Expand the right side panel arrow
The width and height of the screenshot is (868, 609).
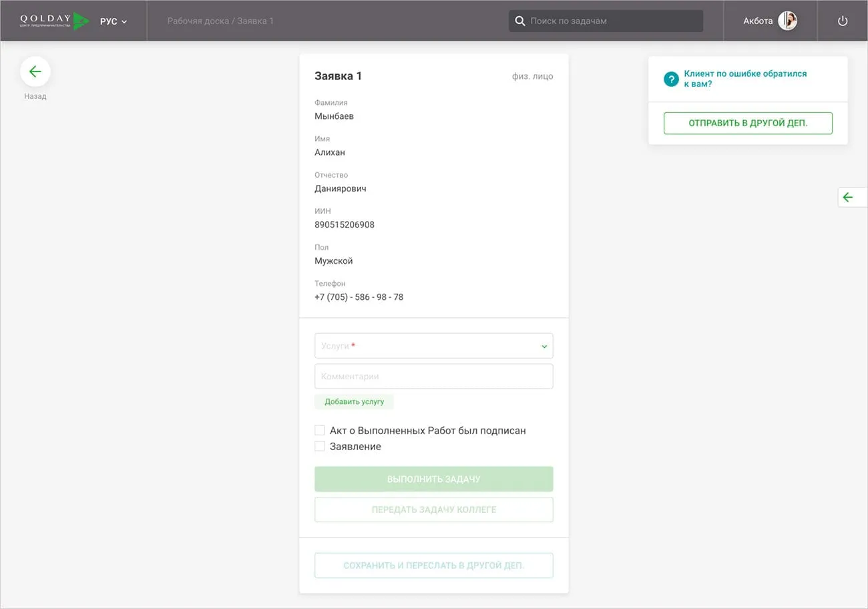[x=848, y=197]
